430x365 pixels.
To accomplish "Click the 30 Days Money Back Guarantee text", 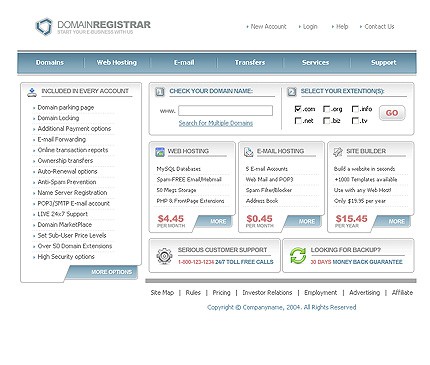I will [x=356, y=262].
